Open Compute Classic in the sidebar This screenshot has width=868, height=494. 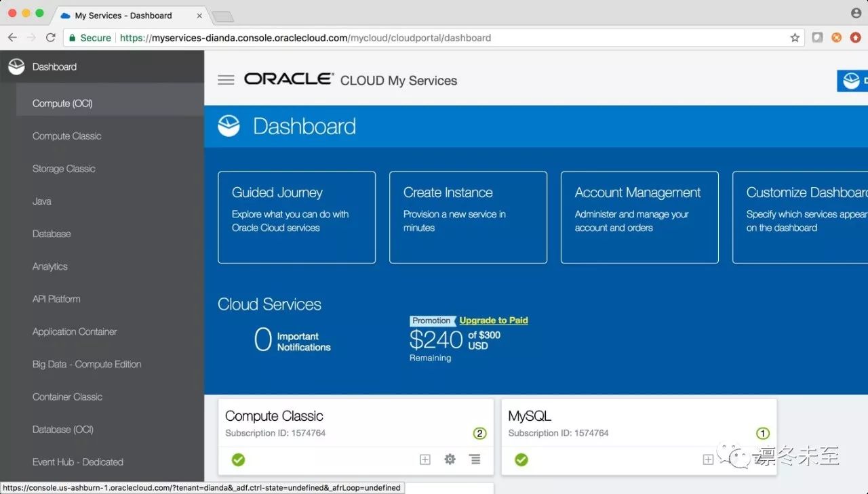point(67,136)
